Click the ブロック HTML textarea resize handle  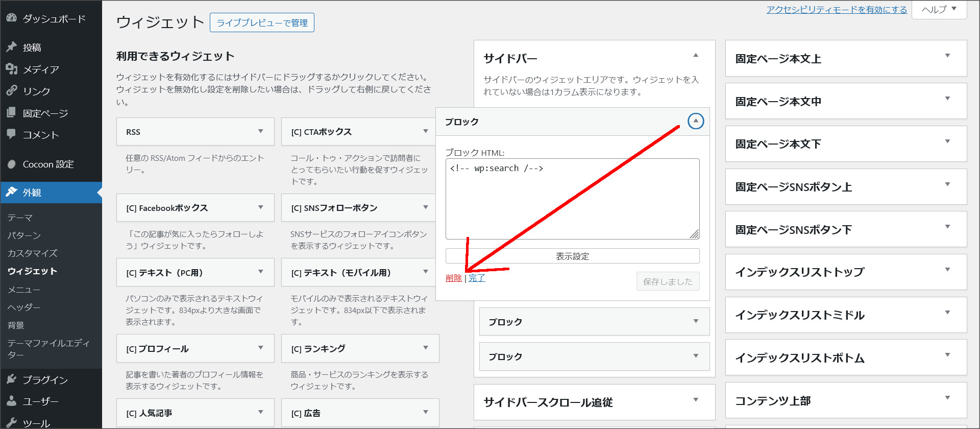click(695, 234)
